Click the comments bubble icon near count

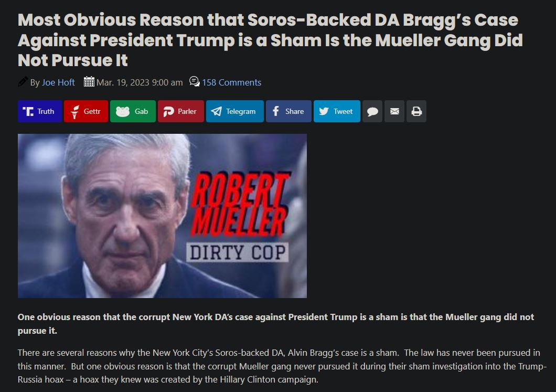click(194, 81)
